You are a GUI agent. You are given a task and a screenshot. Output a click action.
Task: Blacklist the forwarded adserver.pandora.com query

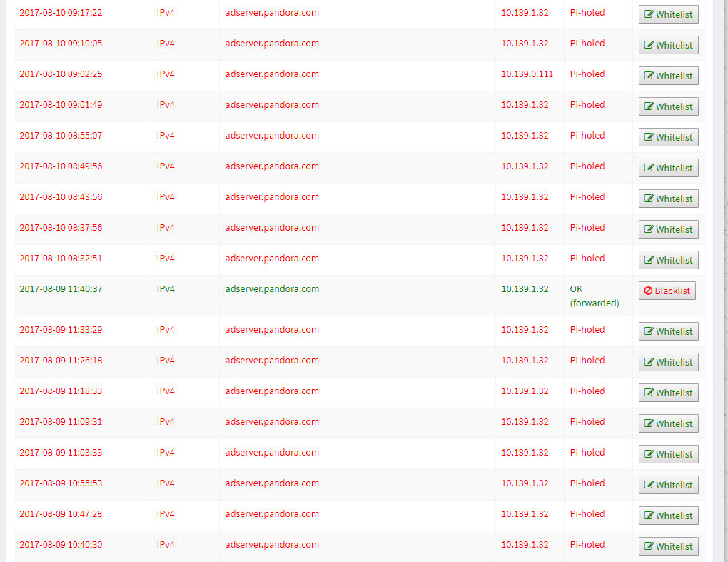(667, 291)
